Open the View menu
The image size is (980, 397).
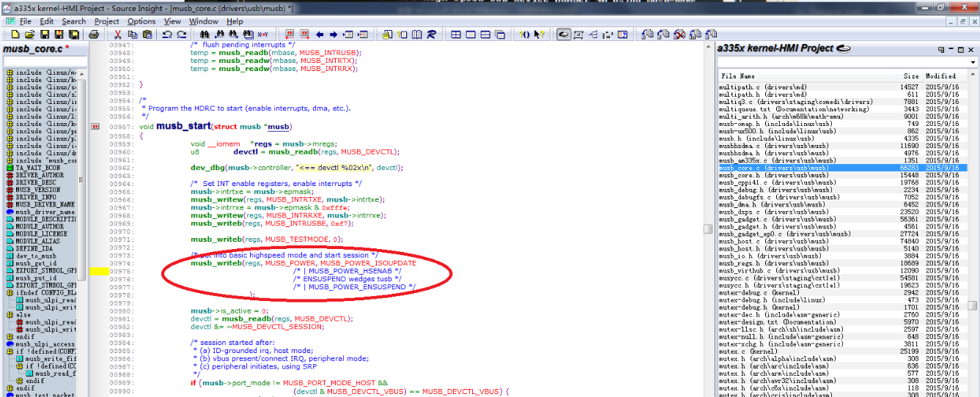[172, 21]
